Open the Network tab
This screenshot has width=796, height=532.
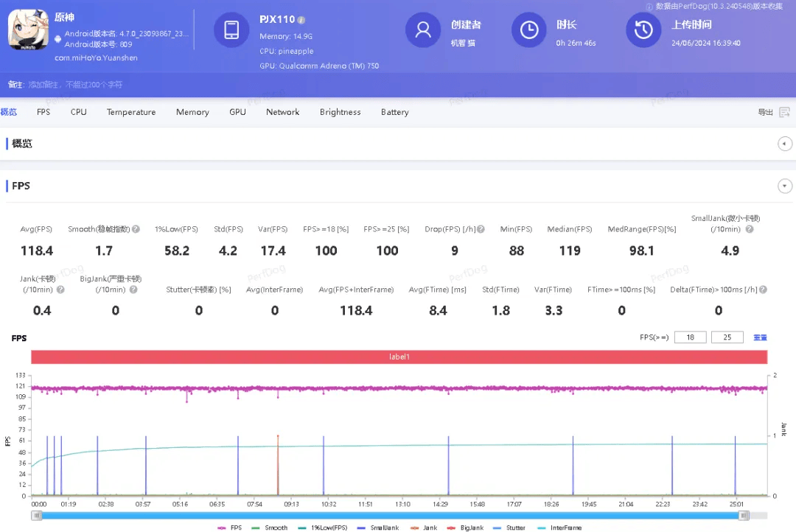coord(283,112)
